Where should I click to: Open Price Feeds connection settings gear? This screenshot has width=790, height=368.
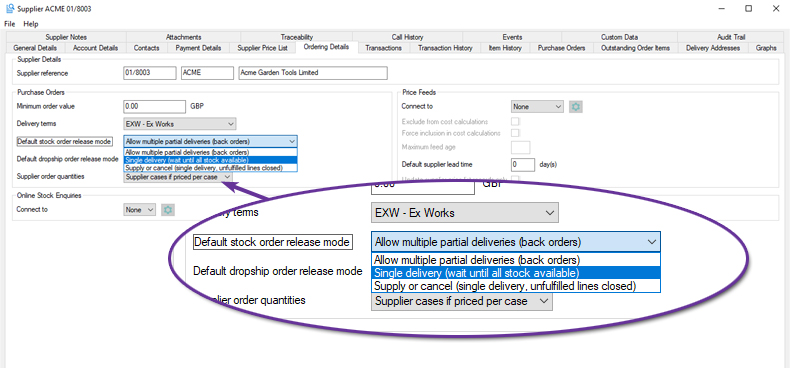click(x=576, y=106)
